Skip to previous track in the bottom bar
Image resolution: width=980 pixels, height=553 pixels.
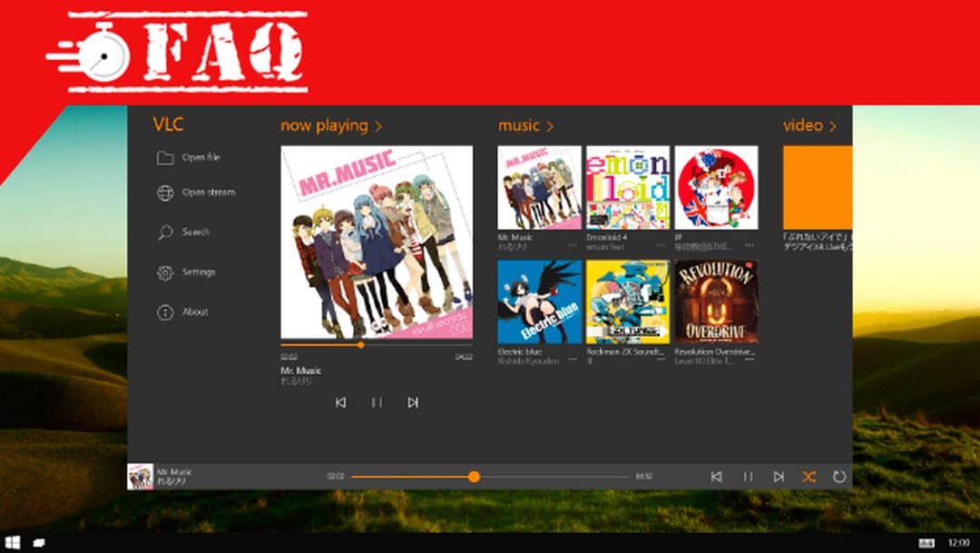717,475
